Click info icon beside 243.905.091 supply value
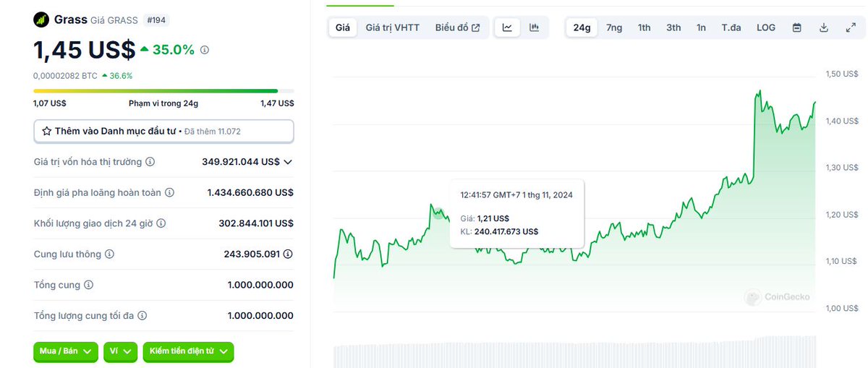This screenshot has height=368, width=868. [288, 254]
